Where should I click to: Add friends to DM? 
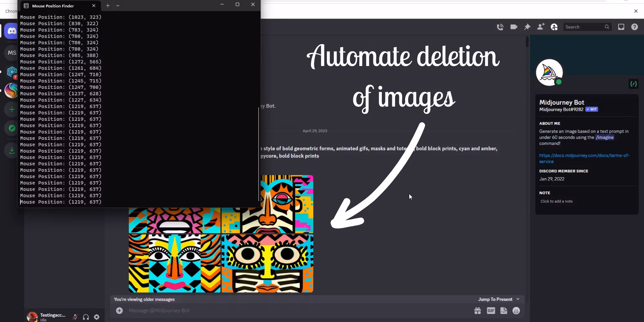pyautogui.click(x=541, y=27)
